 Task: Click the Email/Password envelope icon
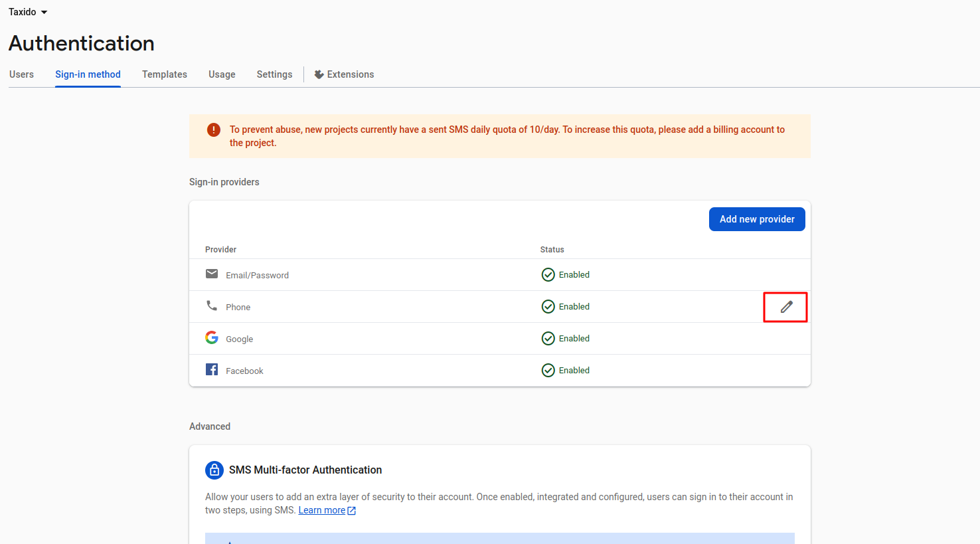pos(211,274)
